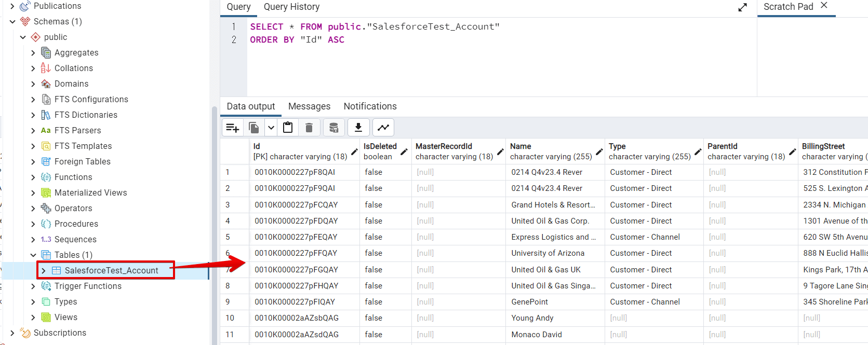Click edit pencil on IsDeleted column
Image resolution: width=868 pixels, height=345 pixels.
point(404,152)
